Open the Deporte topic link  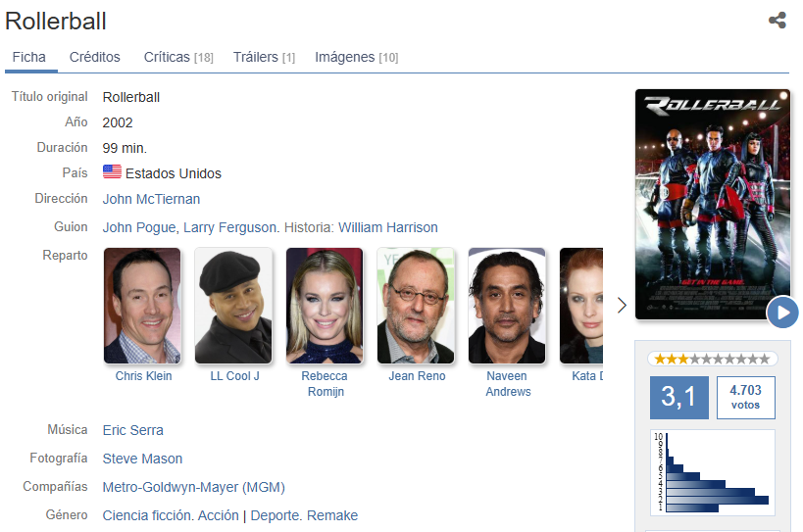pos(275,515)
